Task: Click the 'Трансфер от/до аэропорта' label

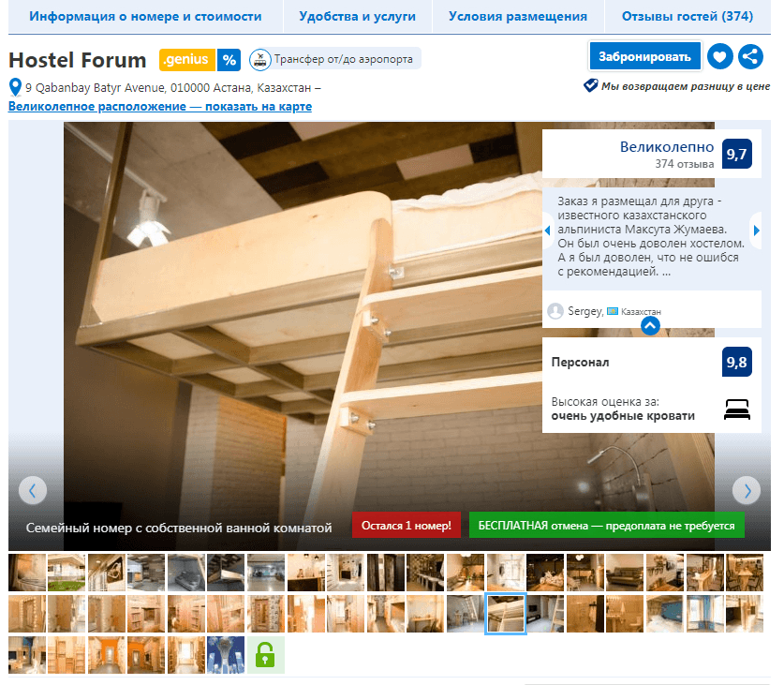Action: tap(344, 59)
